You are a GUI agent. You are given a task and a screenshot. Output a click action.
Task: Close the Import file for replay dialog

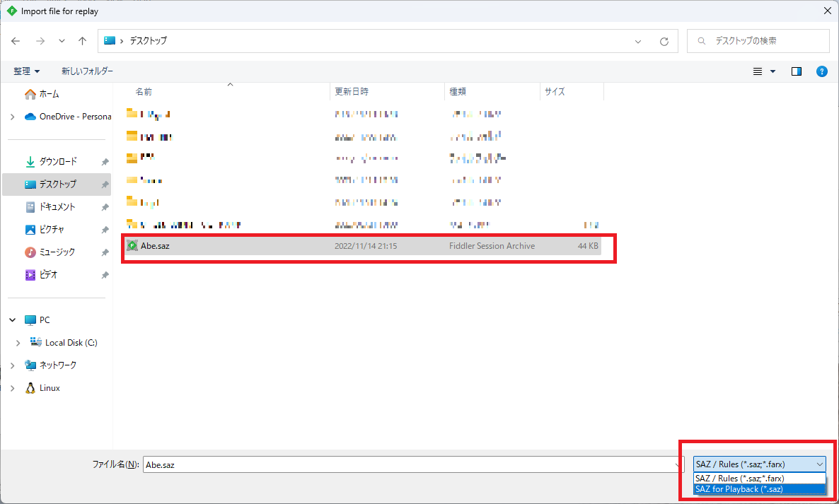click(827, 11)
